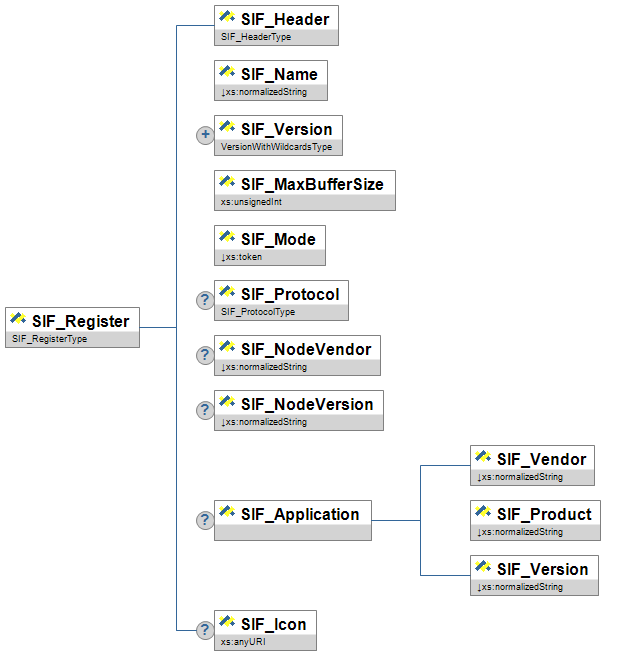This screenshot has height=655, width=623.
Task: Expand the SIF_Version node with plus button
Action: click(205, 135)
